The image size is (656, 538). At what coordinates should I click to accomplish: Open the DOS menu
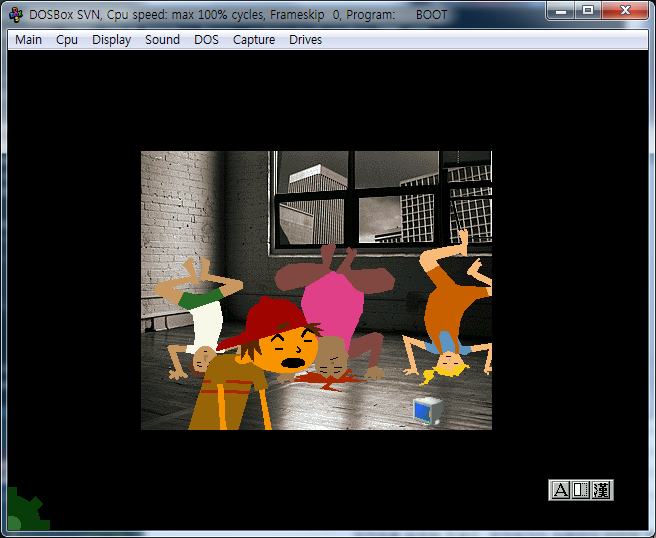(x=206, y=40)
